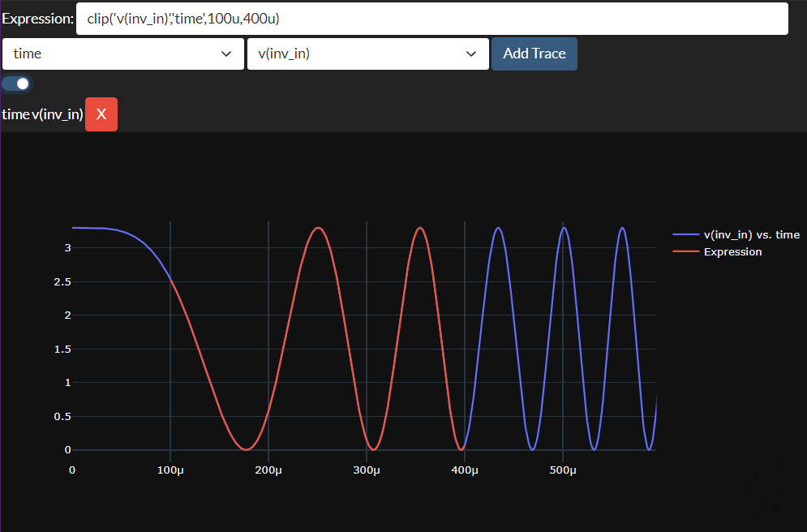Click the 'Expression:' label text
Viewport: 807px width, 532px height.
click(37, 19)
